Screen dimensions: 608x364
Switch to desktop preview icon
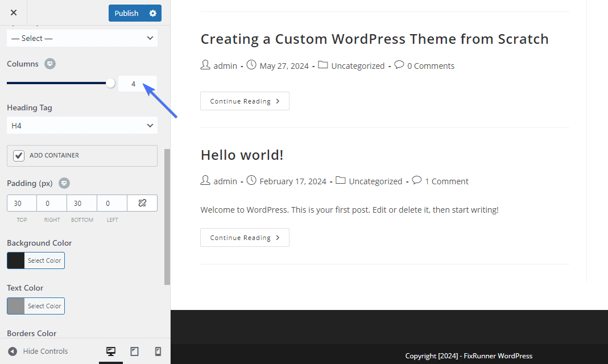(111, 351)
